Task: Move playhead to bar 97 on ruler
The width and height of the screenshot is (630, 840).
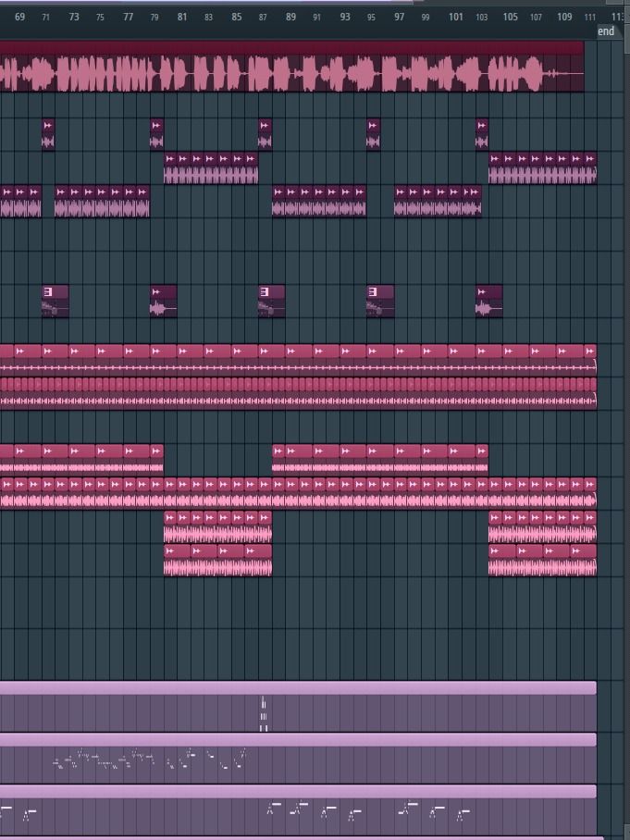Action: [399, 17]
